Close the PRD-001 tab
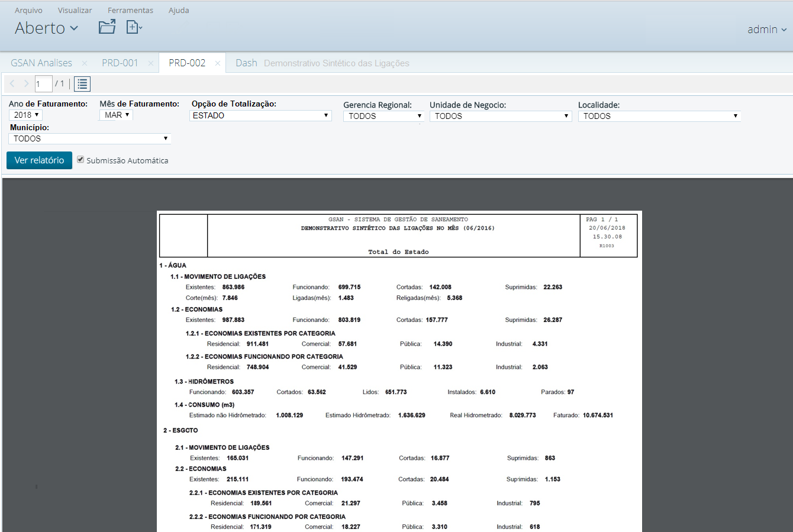 coord(151,62)
